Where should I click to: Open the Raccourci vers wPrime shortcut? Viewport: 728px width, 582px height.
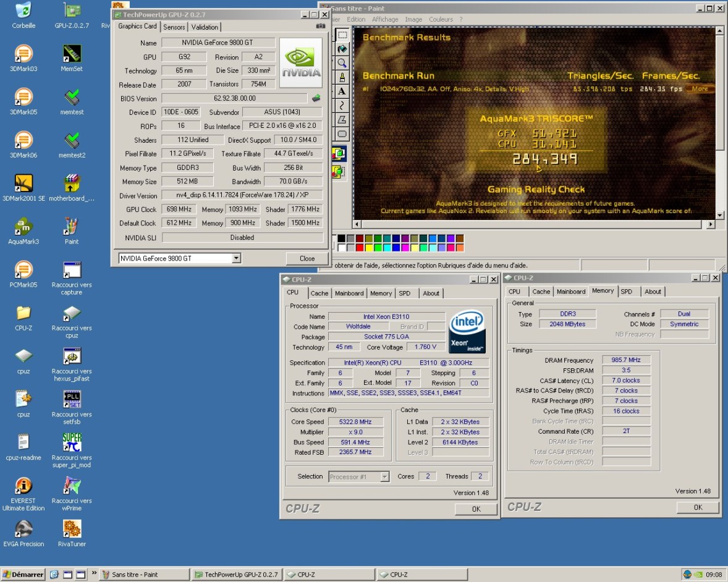pyautogui.click(x=72, y=494)
